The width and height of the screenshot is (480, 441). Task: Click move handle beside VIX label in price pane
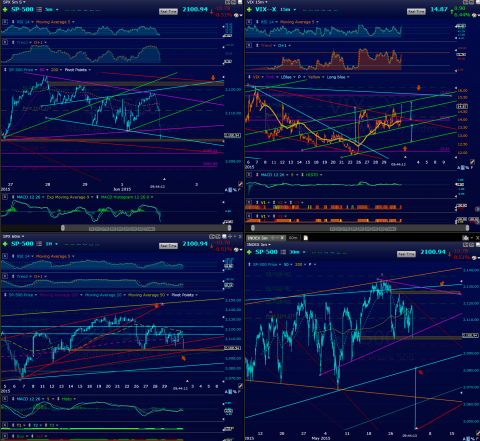249,77
